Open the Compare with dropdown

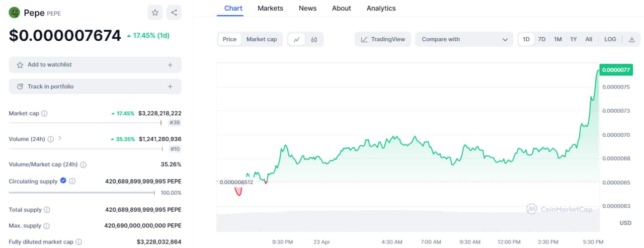464,39
